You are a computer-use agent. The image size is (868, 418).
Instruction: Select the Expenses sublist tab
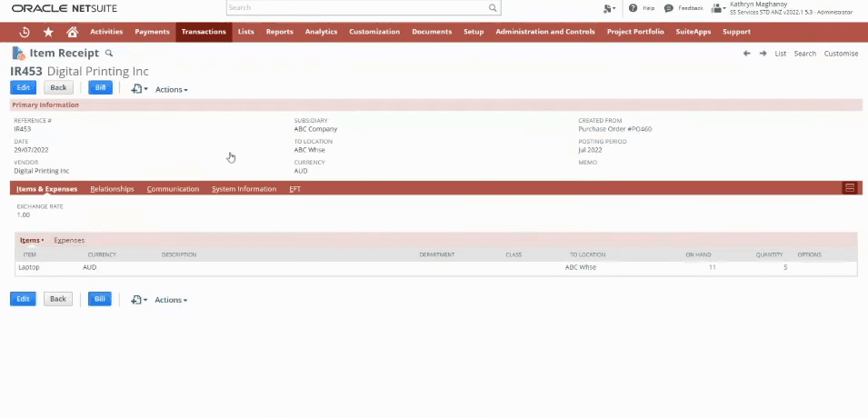click(x=69, y=240)
